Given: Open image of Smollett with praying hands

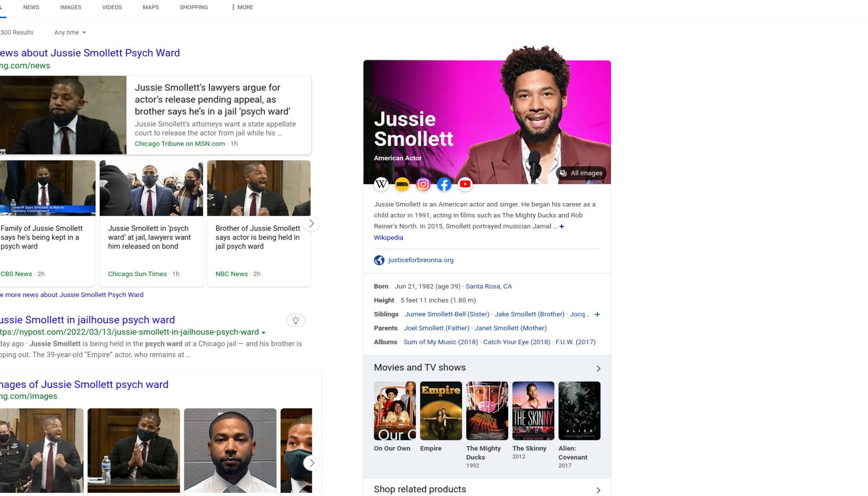Looking at the screenshot, I should pyautogui.click(x=134, y=450).
